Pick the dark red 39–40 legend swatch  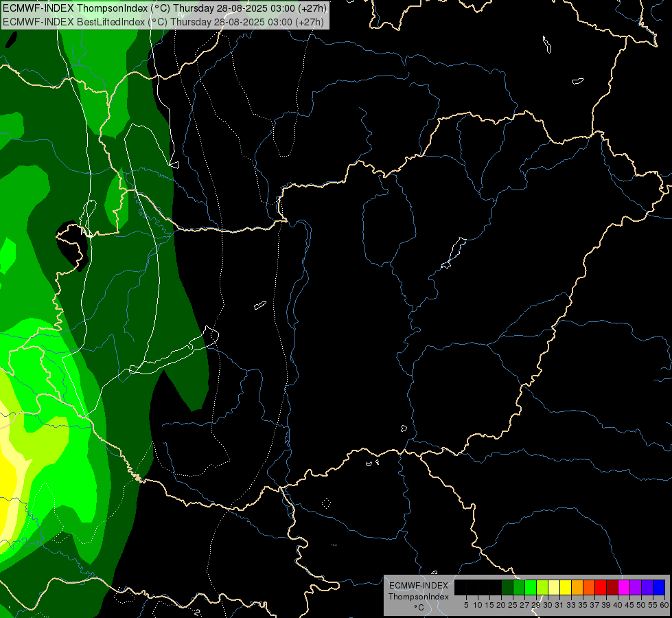[612, 587]
